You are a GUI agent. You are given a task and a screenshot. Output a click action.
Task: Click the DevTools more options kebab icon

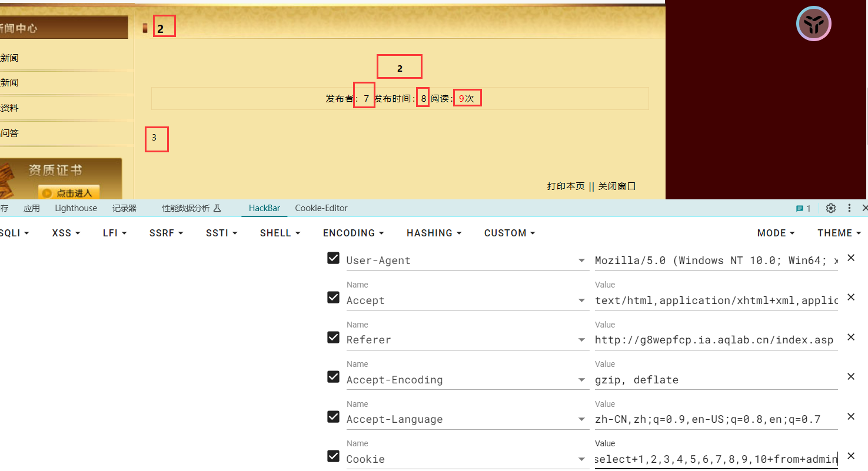849,208
